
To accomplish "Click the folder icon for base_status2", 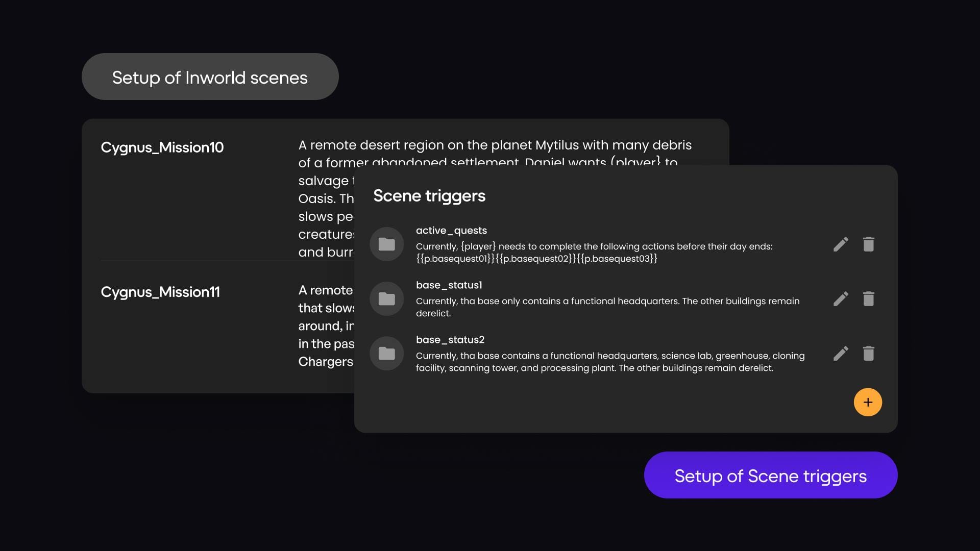I will 386,354.
